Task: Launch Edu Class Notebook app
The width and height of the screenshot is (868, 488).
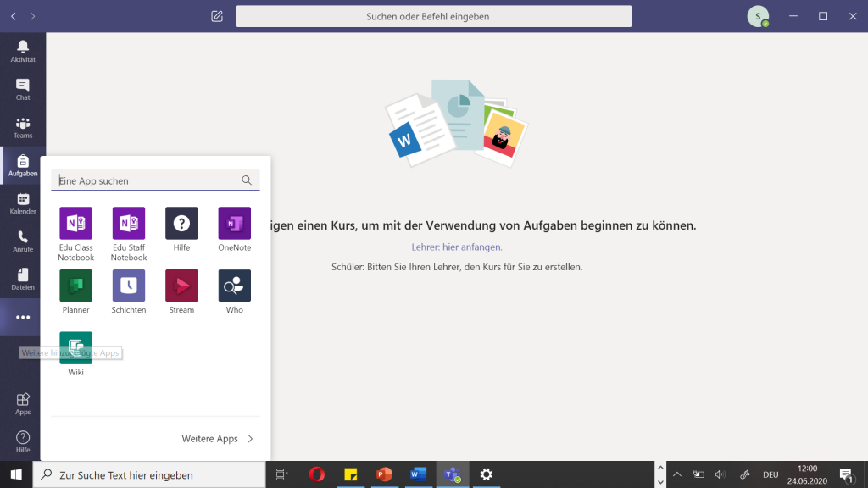Action: click(75, 234)
